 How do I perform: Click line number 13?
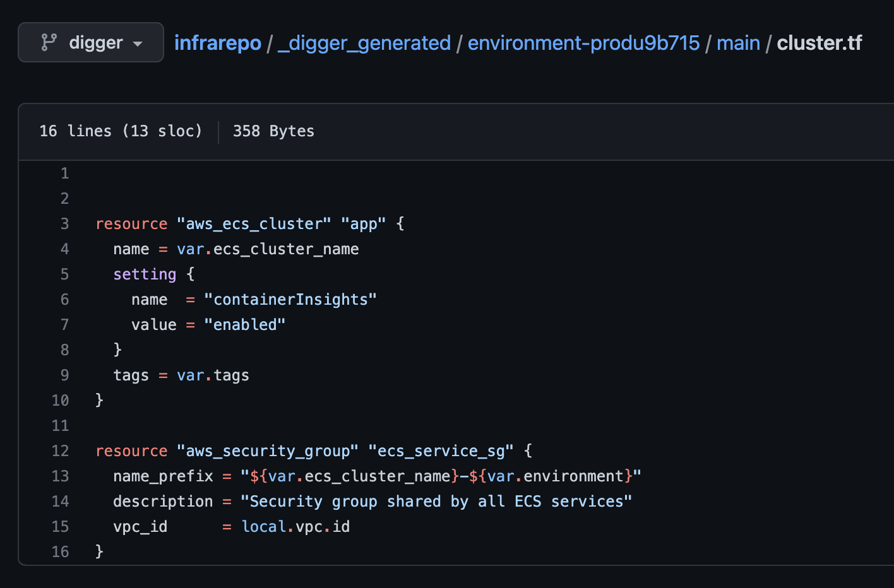pyautogui.click(x=61, y=476)
